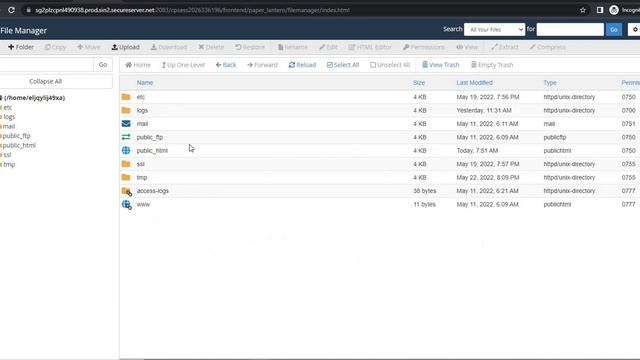
Task: Click the sidebar path Go button
Action: 103,64
